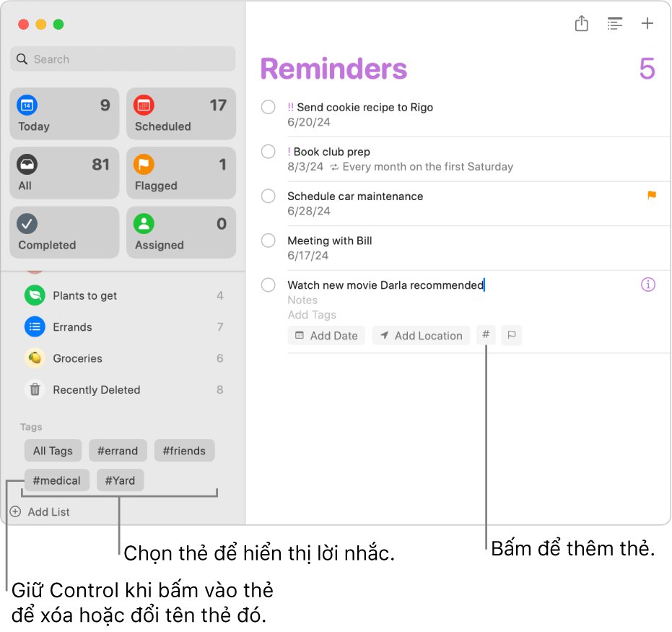
Task: Click the Search field
Action: pos(123,59)
